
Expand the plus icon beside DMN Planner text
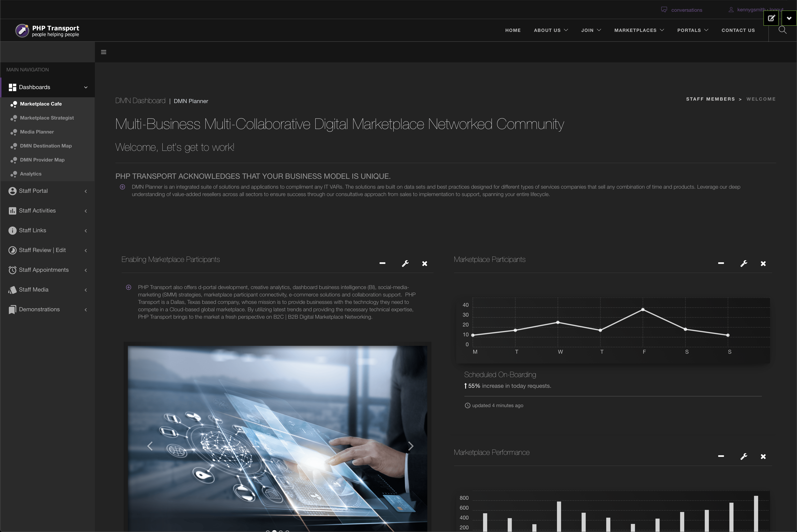tap(122, 187)
